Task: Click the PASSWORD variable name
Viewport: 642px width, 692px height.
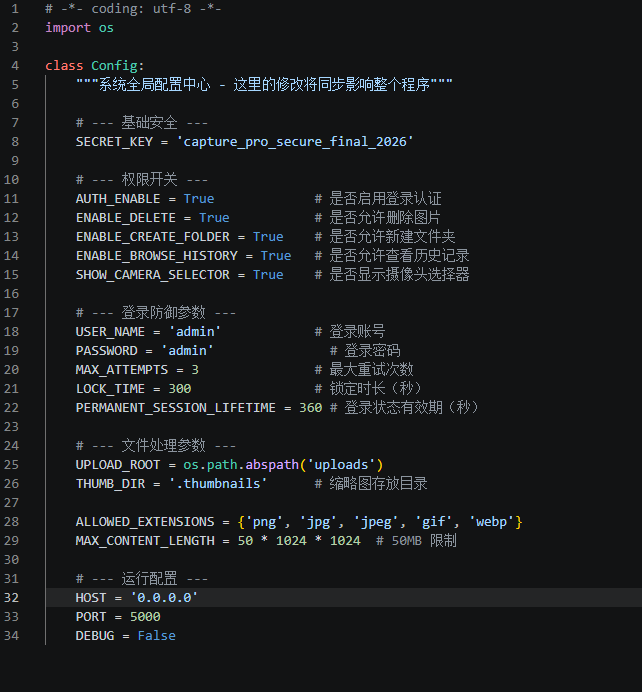Action: pyautogui.click(x=106, y=351)
